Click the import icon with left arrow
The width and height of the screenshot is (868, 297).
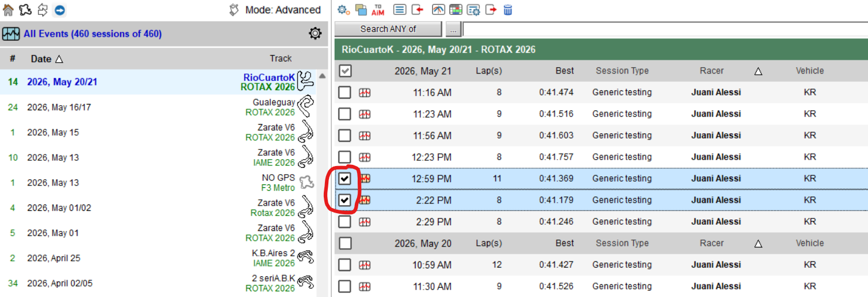click(x=417, y=10)
